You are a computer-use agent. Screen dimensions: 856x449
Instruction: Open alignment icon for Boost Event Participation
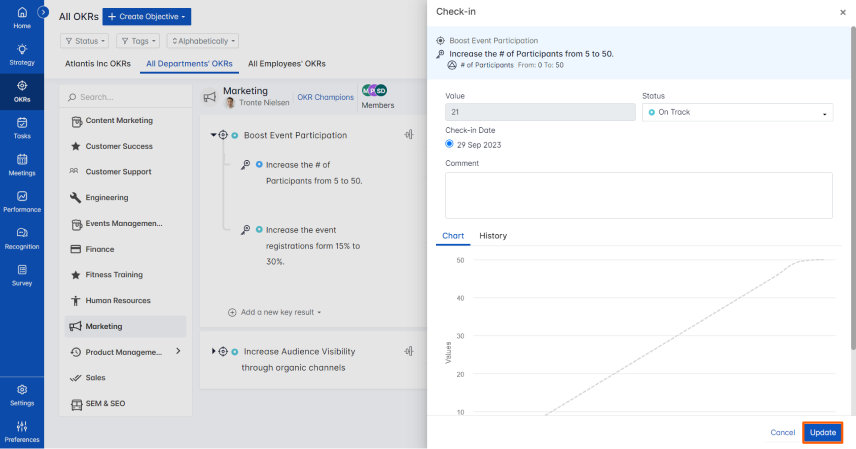coord(409,134)
